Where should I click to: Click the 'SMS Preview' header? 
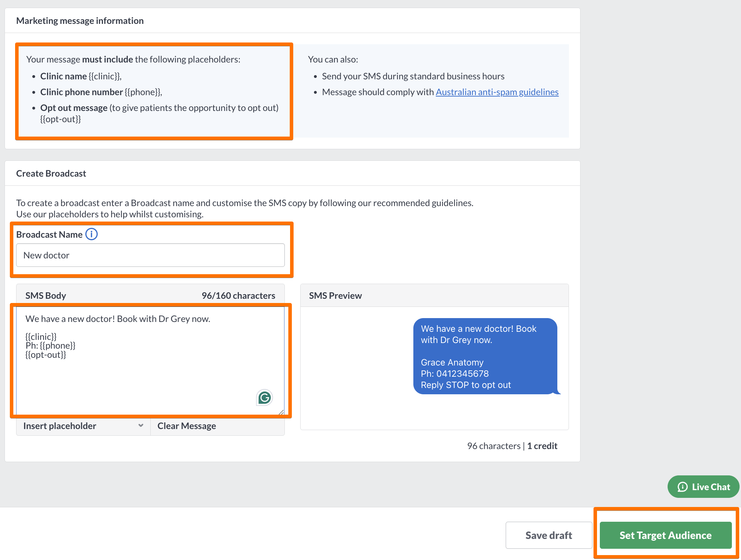tap(335, 296)
